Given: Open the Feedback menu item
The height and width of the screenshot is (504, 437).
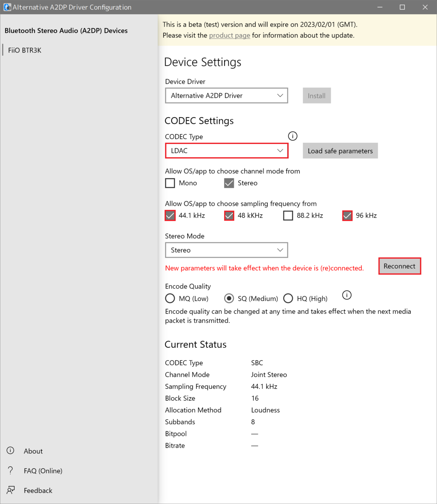Looking at the screenshot, I should pyautogui.click(x=38, y=491).
